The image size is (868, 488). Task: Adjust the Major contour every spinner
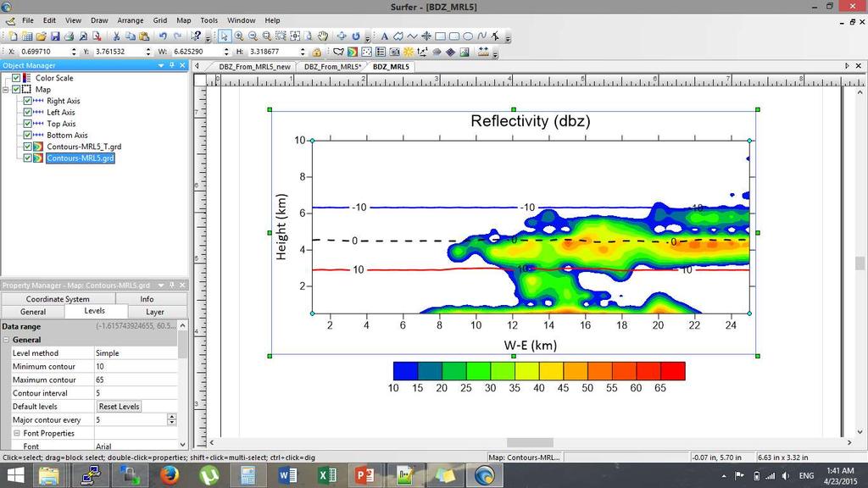(x=171, y=420)
